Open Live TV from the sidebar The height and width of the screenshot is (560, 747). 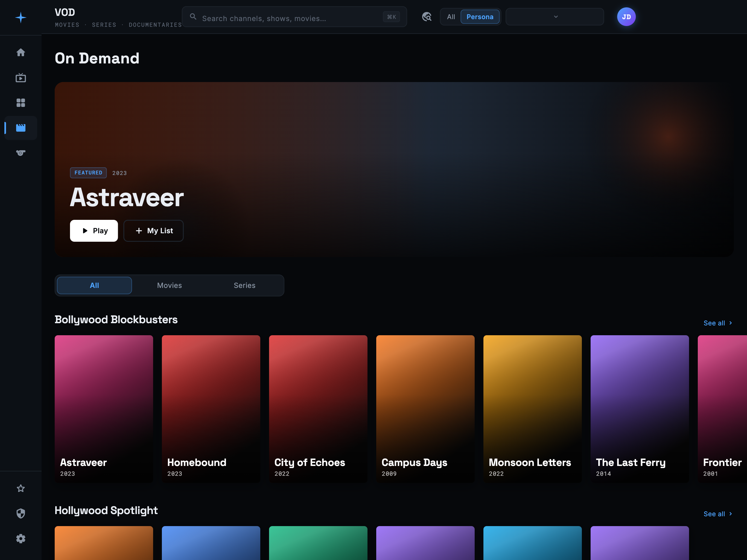click(x=21, y=78)
